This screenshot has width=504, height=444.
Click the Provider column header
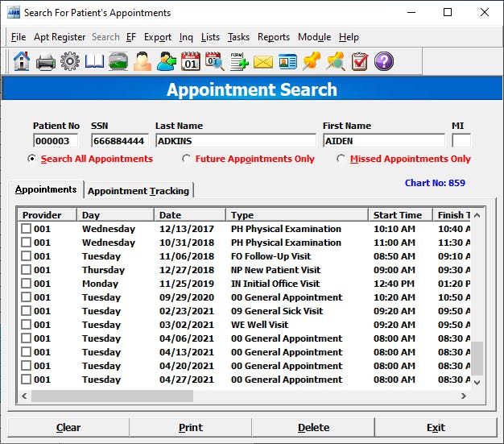click(48, 215)
